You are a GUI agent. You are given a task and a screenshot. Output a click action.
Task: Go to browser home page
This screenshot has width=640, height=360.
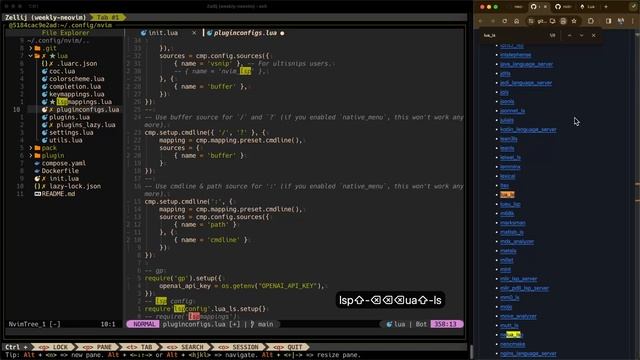click(516, 21)
